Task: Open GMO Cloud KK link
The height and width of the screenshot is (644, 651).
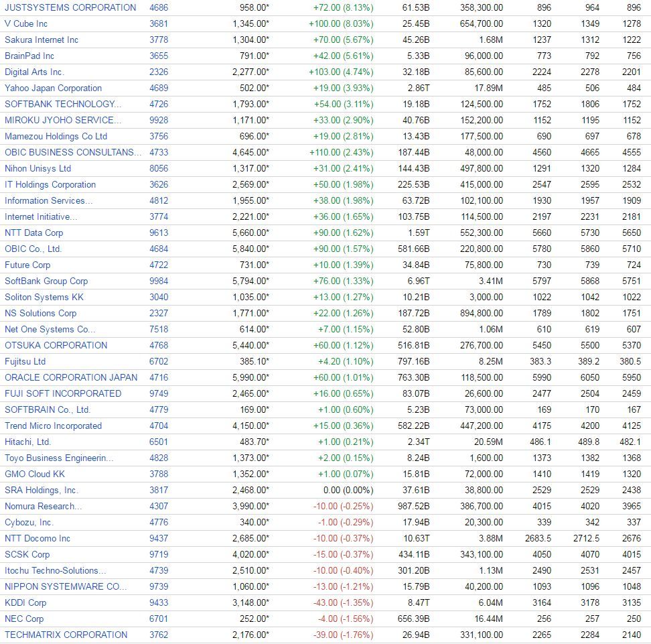Action: pos(34,474)
